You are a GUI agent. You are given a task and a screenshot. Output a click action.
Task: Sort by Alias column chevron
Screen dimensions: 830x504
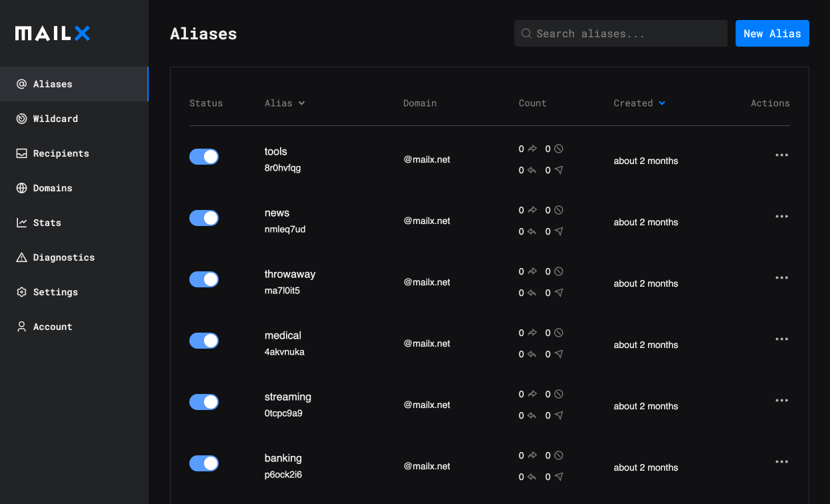point(301,103)
